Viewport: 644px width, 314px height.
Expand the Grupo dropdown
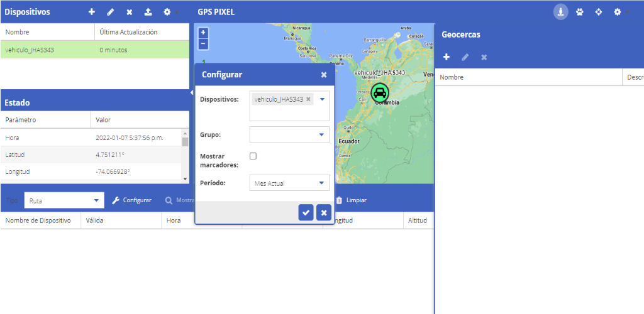pos(322,134)
